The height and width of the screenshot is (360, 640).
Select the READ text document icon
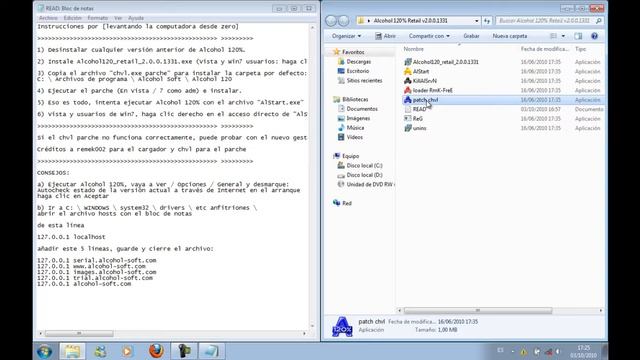407,109
